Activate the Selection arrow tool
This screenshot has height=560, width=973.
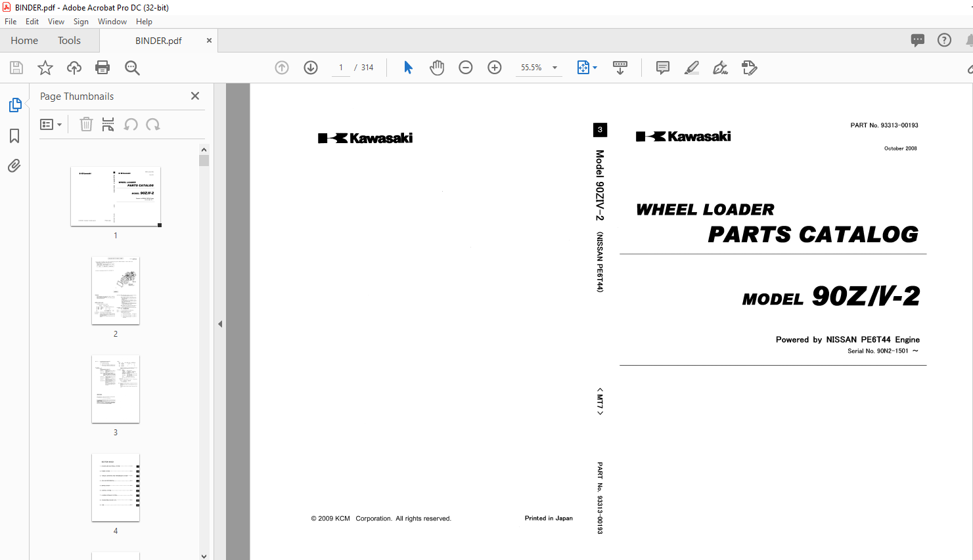coord(408,68)
